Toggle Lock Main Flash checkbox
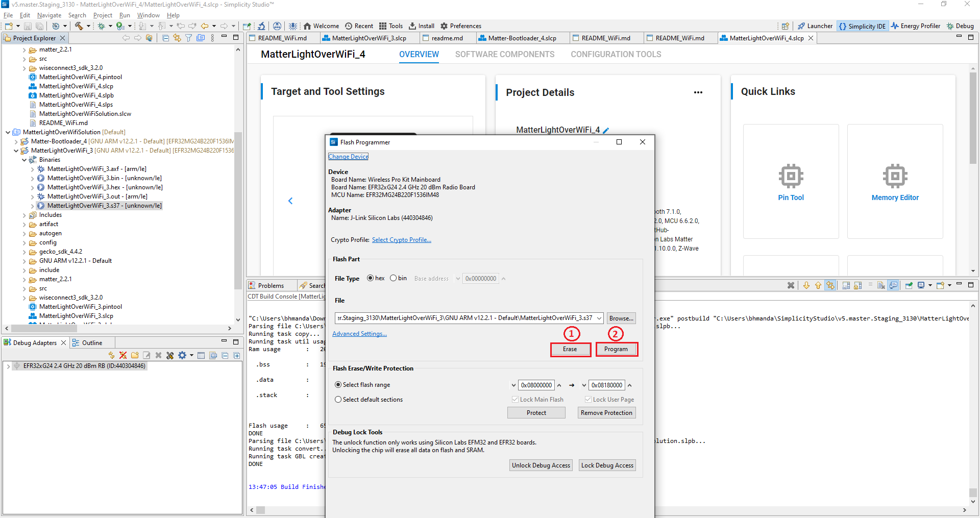The width and height of the screenshot is (980, 518). tap(515, 400)
